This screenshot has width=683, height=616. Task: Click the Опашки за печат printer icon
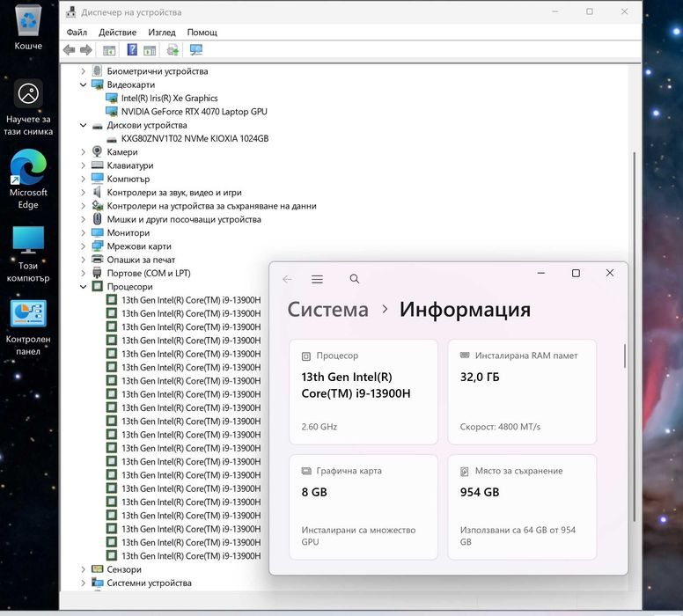coord(97,260)
